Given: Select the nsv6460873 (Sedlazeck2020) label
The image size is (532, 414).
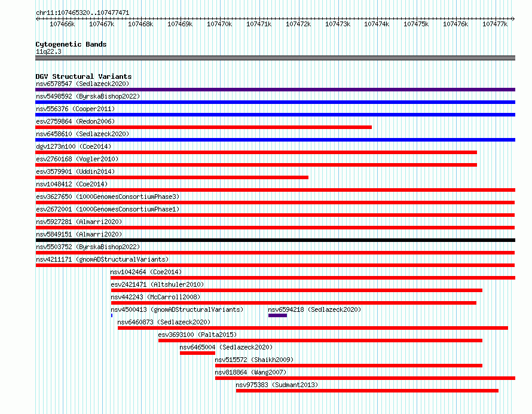Looking at the screenshot, I should click(x=164, y=322).
